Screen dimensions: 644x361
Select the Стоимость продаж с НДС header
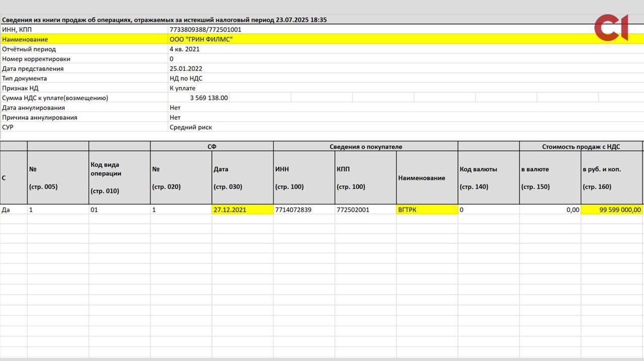(x=581, y=147)
